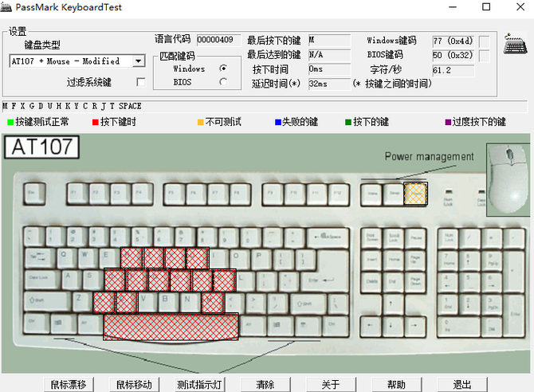Click the yellow hatched Power key

coord(415,194)
